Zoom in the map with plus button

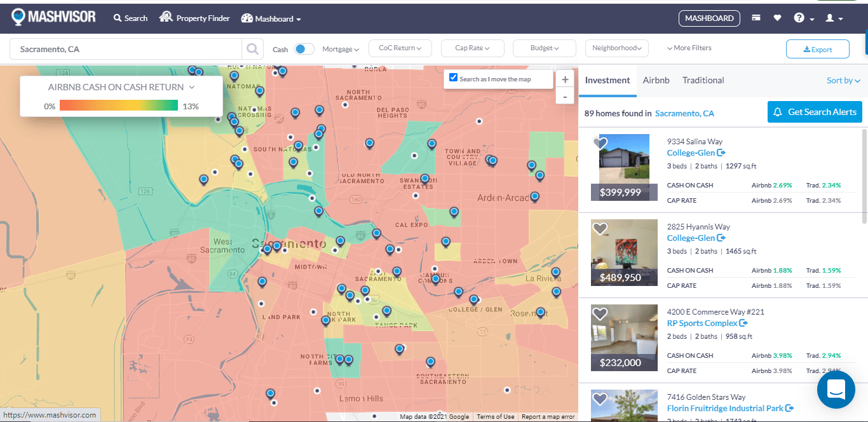565,80
